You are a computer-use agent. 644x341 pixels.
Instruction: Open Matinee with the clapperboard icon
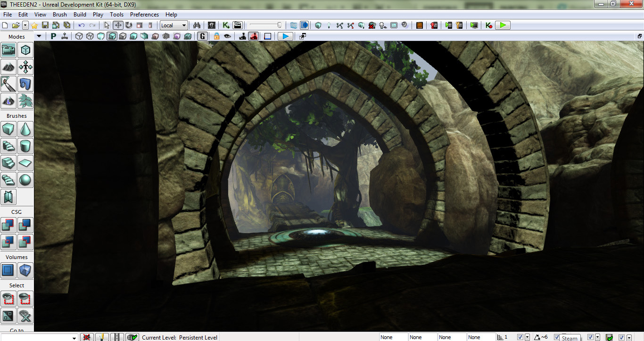pyautogui.click(x=238, y=25)
